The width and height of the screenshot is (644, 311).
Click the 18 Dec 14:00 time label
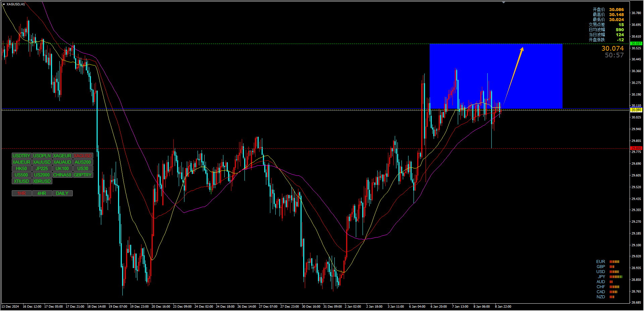97,307
